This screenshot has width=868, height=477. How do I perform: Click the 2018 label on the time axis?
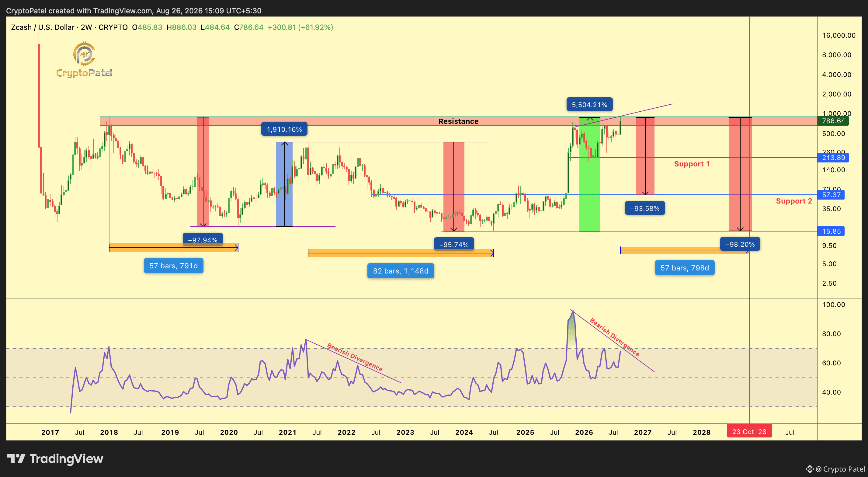click(x=109, y=432)
